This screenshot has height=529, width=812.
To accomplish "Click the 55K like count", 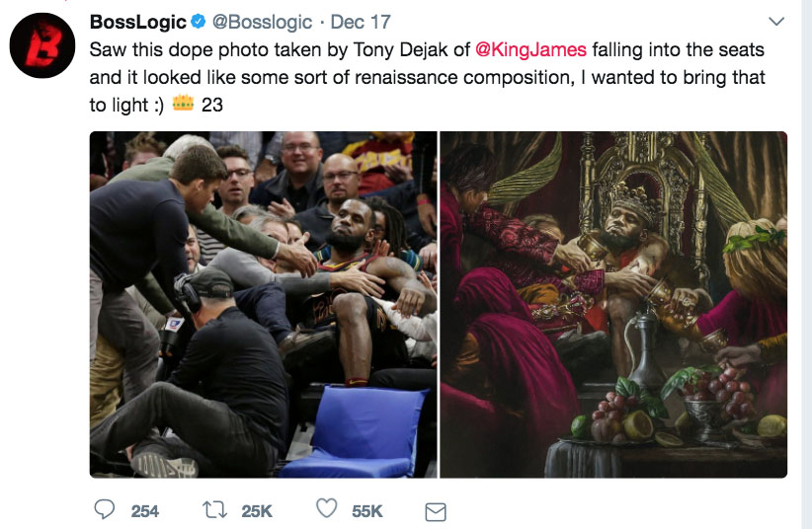I will (x=366, y=510).
